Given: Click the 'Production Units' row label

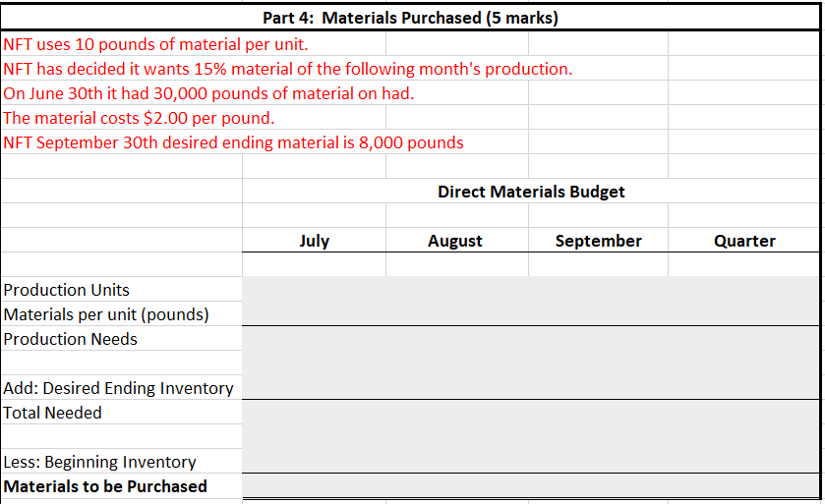Looking at the screenshot, I should tap(66, 290).
